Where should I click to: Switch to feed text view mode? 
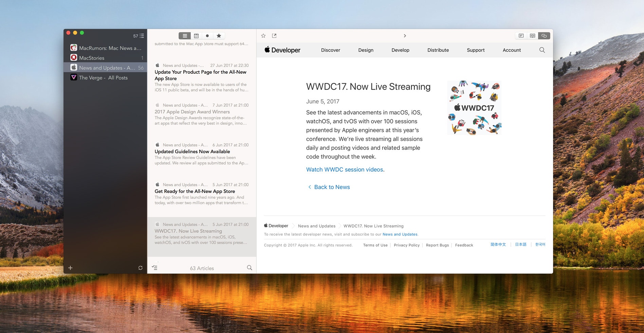pyautogui.click(x=521, y=36)
